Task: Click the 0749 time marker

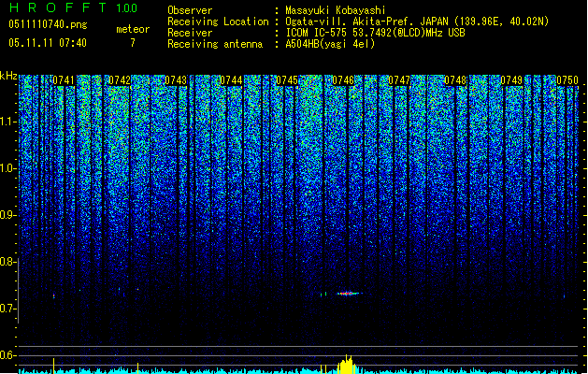Action: click(511, 80)
